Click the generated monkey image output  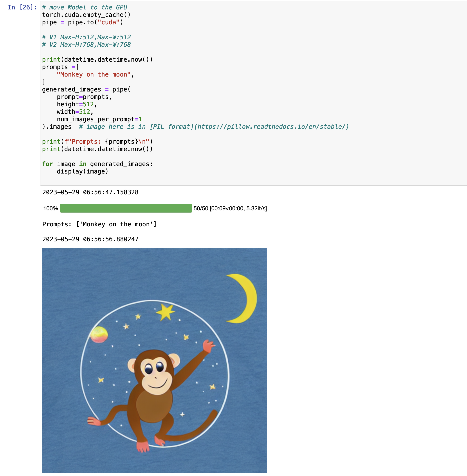point(155,361)
